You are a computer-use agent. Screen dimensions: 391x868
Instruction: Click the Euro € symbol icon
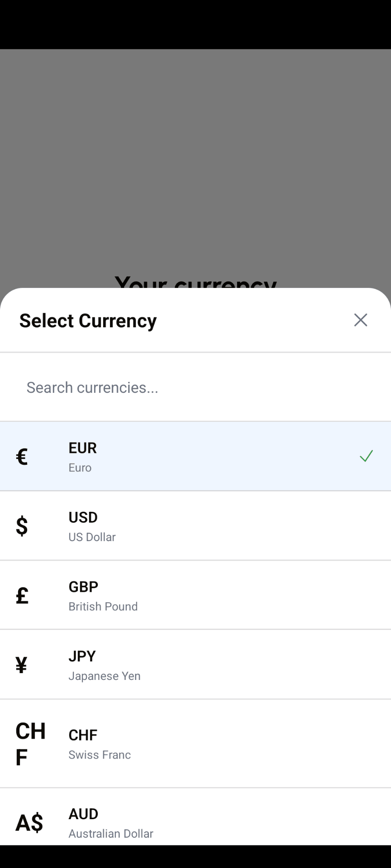(22, 457)
